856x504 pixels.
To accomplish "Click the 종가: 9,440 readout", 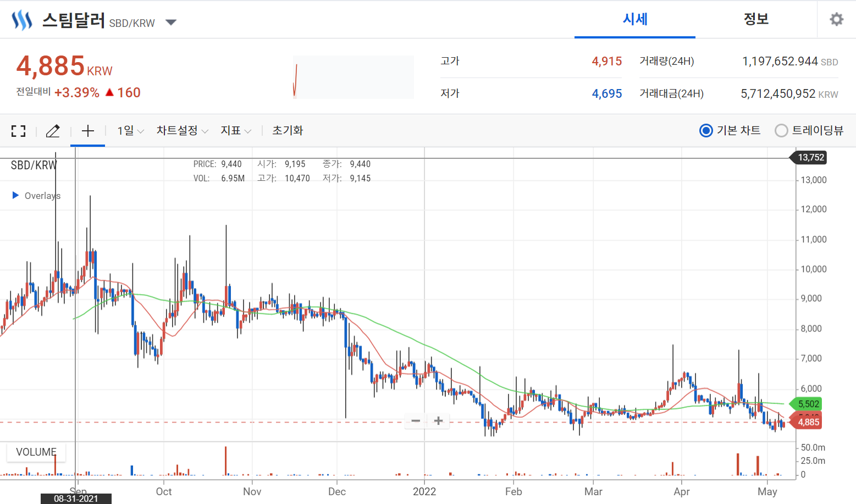I will click(x=346, y=164).
